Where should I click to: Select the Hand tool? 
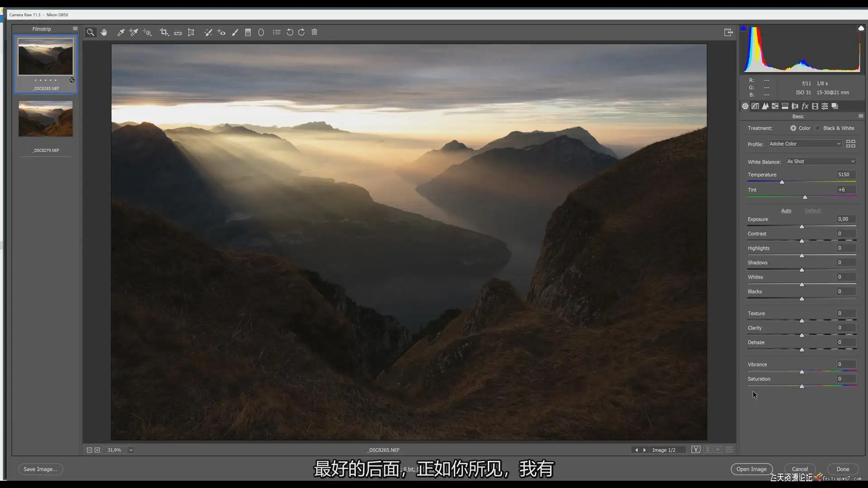click(104, 32)
